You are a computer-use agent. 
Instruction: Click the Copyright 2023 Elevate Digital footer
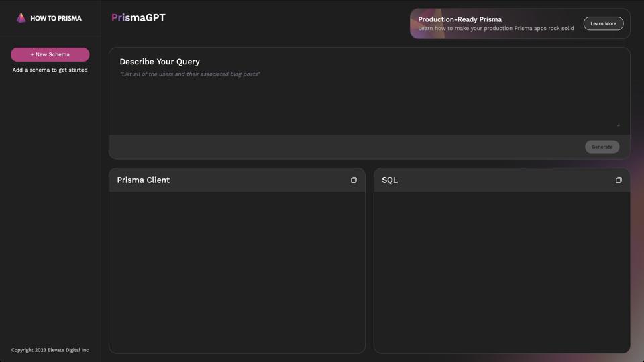50,350
